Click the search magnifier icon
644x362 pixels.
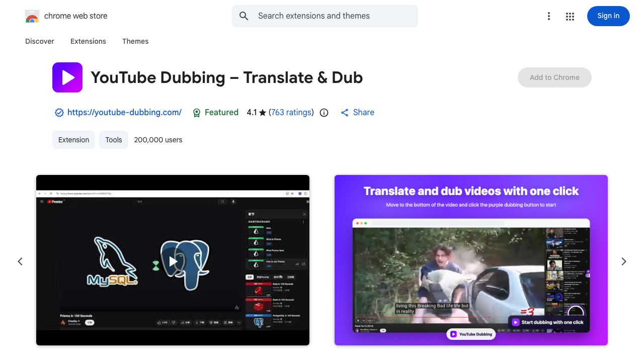(244, 16)
